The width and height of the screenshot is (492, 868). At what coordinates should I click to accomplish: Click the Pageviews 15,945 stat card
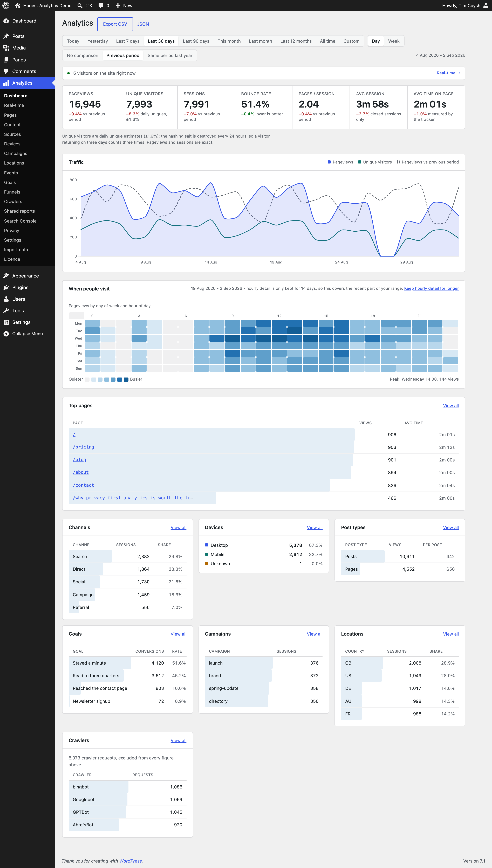point(91,107)
